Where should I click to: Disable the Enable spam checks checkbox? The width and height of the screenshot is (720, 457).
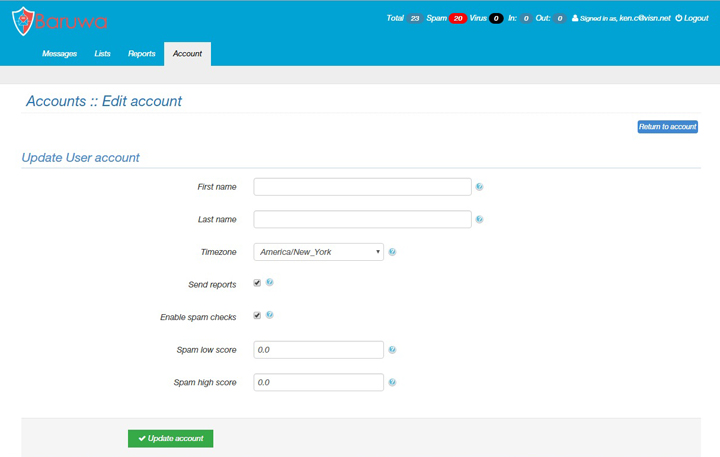257,316
